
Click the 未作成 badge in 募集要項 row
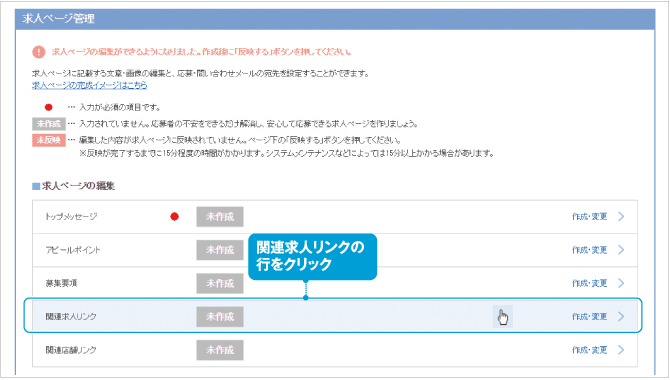[220, 283]
